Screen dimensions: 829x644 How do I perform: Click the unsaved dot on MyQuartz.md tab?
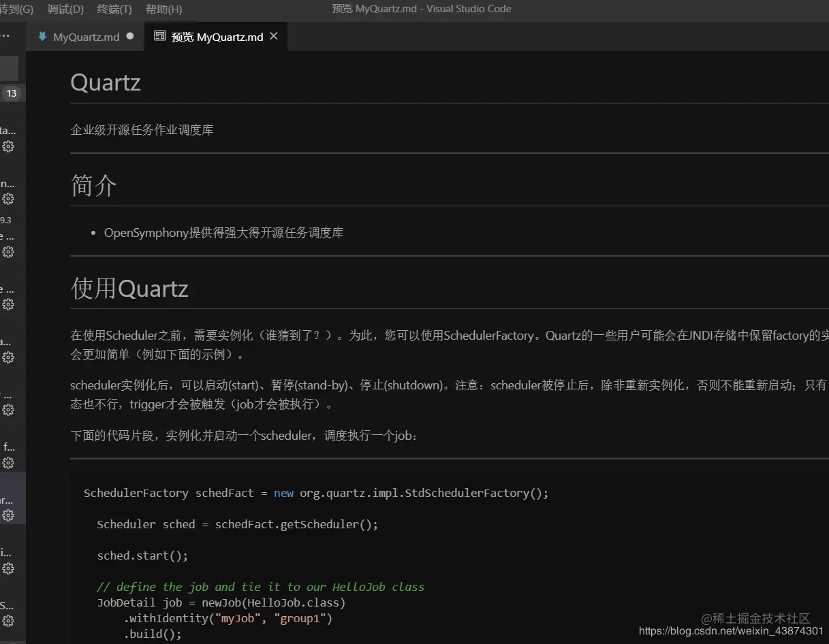130,37
